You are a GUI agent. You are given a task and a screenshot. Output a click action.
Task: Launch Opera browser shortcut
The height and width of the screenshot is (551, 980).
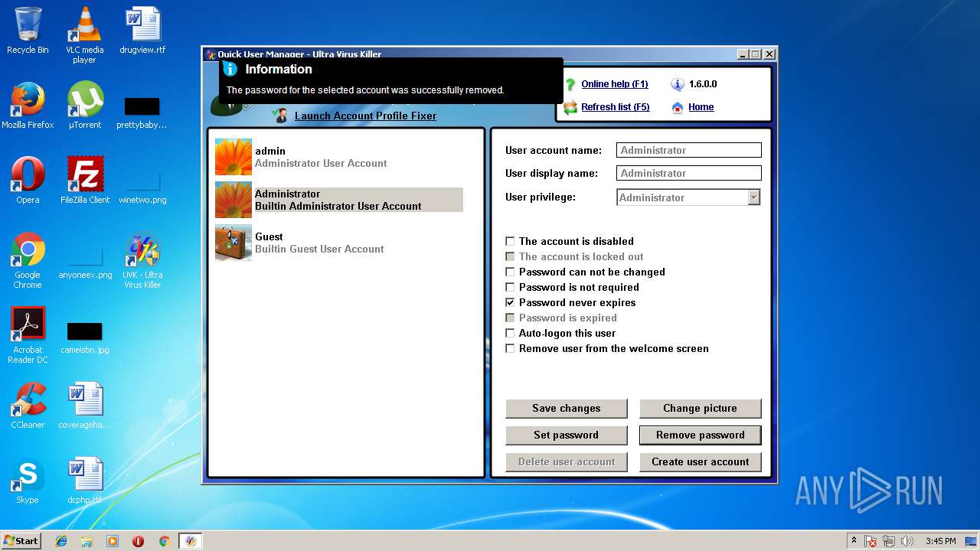point(28,181)
